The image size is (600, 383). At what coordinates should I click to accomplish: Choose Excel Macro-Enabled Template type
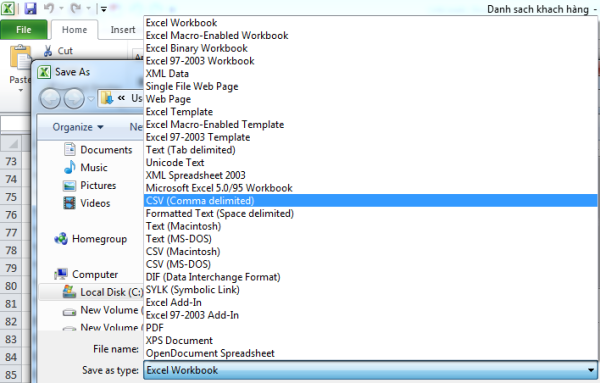click(x=370, y=124)
